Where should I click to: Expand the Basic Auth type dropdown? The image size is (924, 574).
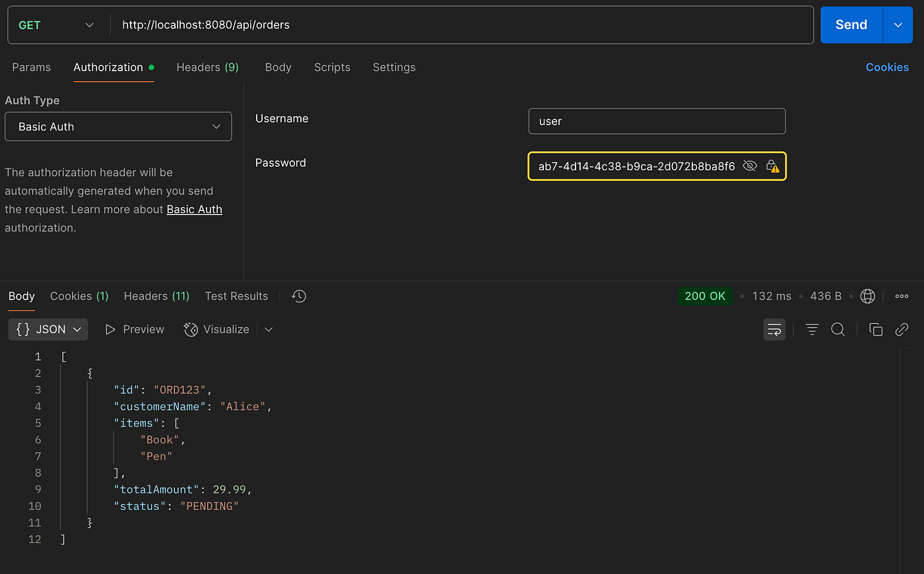point(118,127)
